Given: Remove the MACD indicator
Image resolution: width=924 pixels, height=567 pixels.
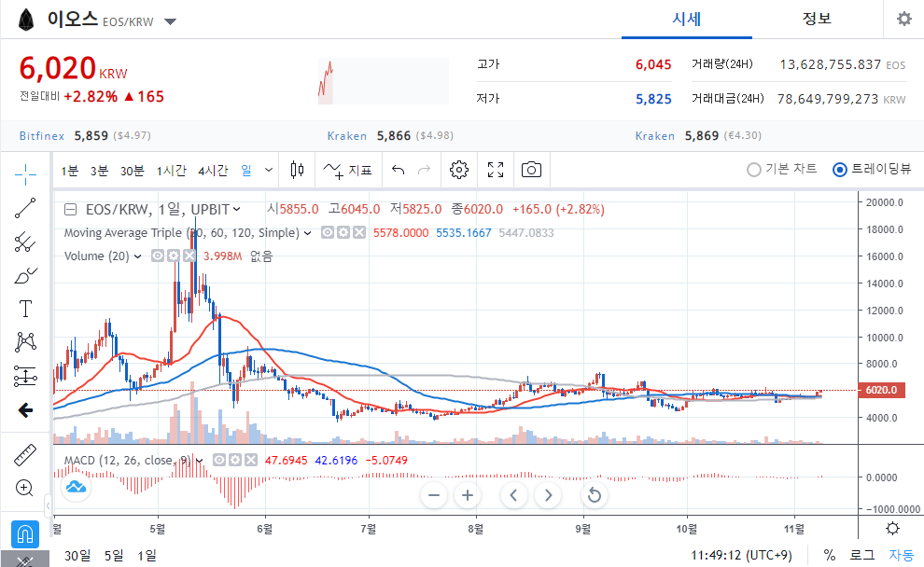Looking at the screenshot, I should pyautogui.click(x=251, y=460).
